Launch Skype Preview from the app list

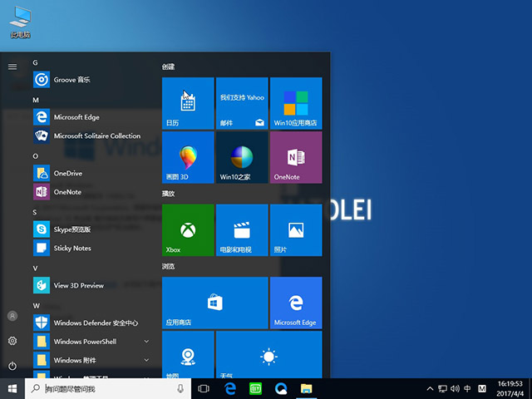pos(71,229)
